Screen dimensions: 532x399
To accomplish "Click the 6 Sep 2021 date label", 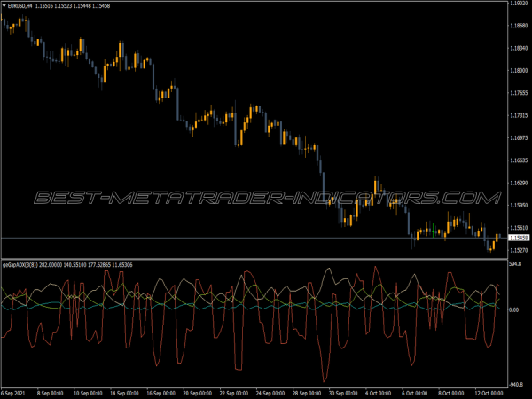I will [x=16, y=393].
